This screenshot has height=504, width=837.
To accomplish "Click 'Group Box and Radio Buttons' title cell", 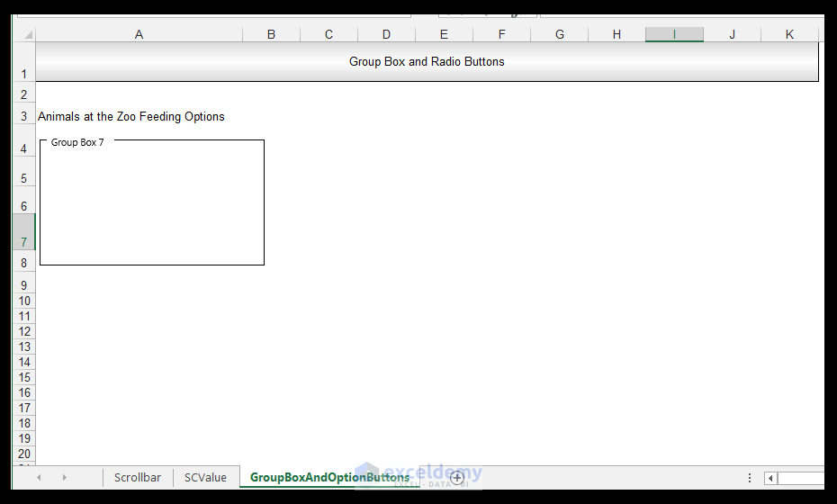I will point(427,62).
